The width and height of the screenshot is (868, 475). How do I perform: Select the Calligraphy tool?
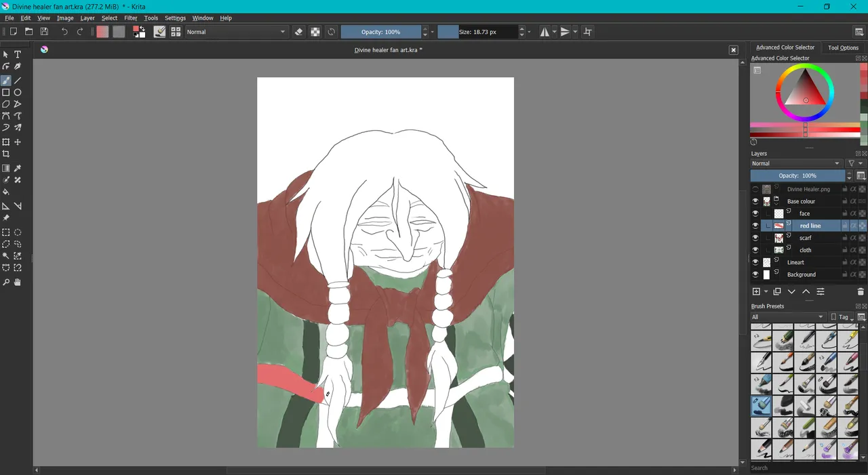click(18, 66)
